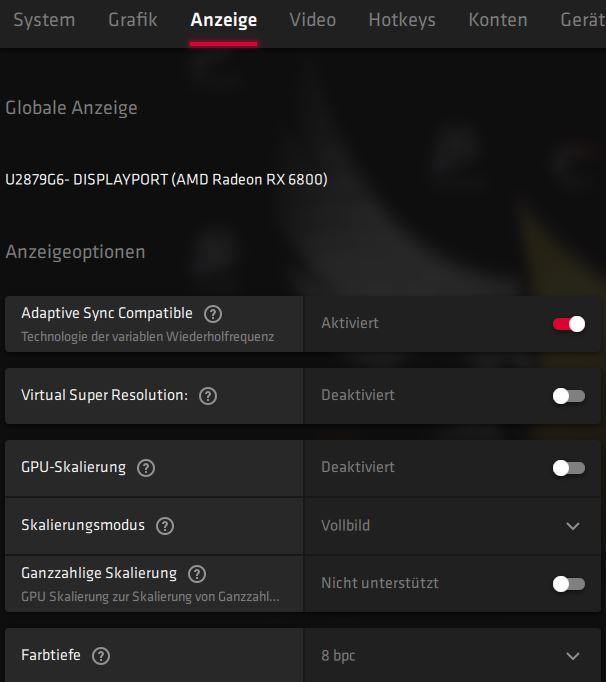Open Ganzzahlige Skalierung help icon
This screenshot has width=606, height=682.
pyautogui.click(x=197, y=574)
